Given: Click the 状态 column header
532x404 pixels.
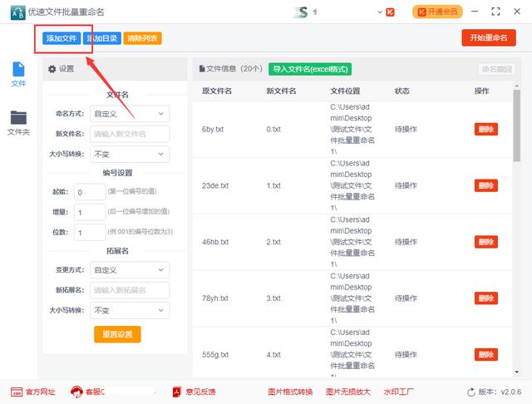Looking at the screenshot, I should (402, 91).
